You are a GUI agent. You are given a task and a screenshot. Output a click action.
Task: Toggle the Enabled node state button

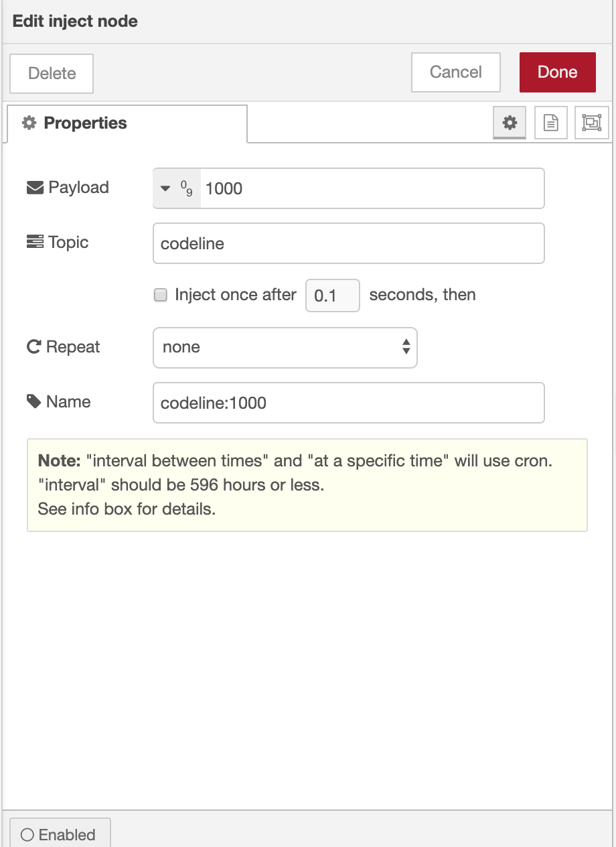click(x=59, y=834)
